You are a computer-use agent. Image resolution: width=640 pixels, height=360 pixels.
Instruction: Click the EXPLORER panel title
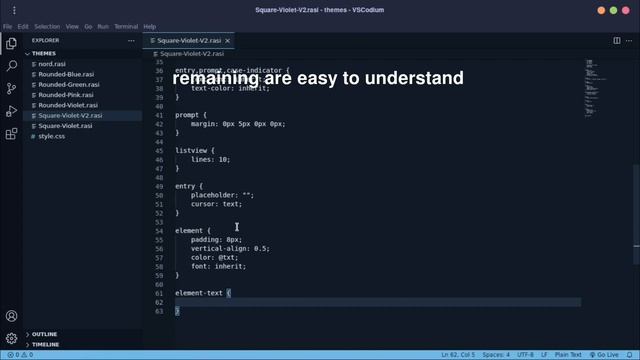[x=45, y=40]
